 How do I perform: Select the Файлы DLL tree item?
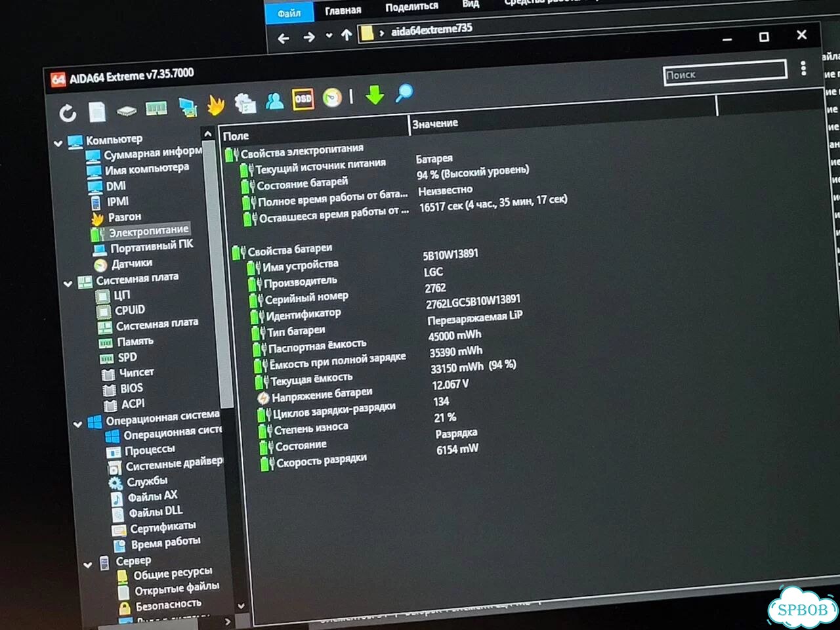tap(147, 513)
